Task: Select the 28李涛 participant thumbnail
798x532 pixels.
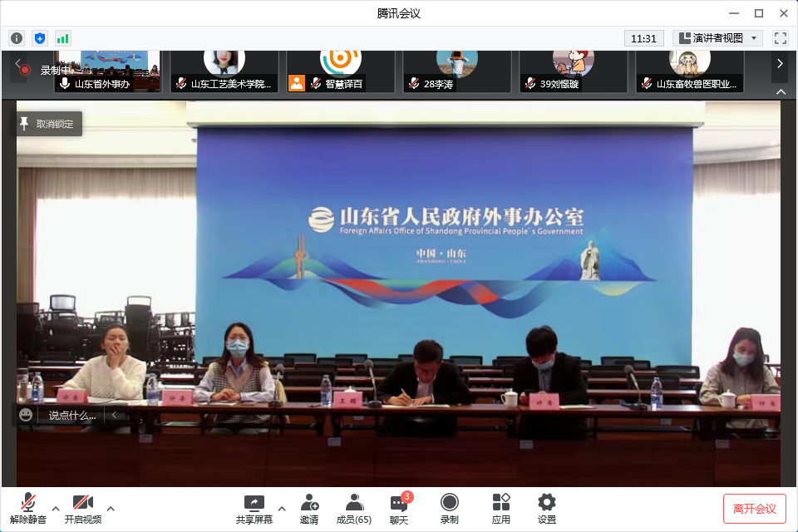Action: pyautogui.click(x=457, y=71)
